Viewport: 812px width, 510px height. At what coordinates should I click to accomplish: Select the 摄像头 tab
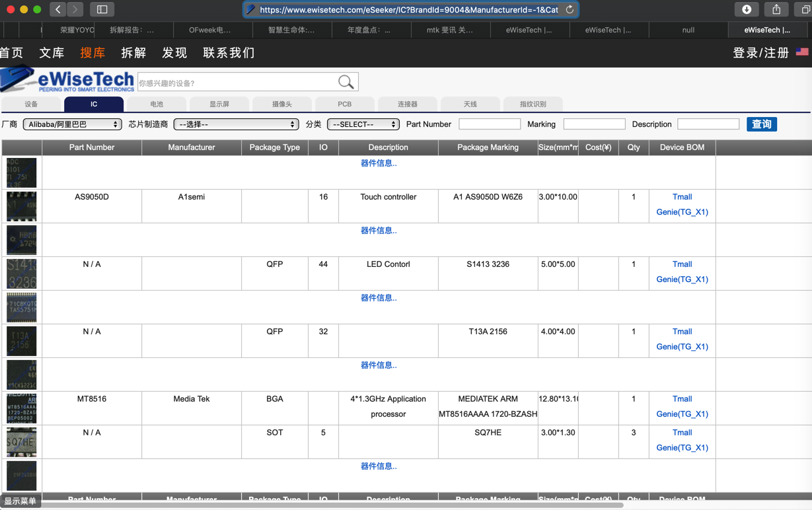(x=282, y=104)
